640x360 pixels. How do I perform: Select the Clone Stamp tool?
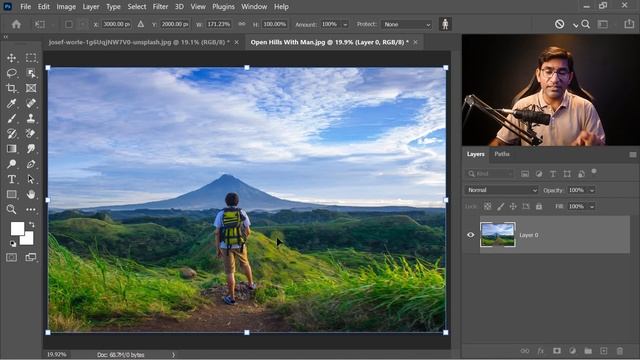click(31, 118)
